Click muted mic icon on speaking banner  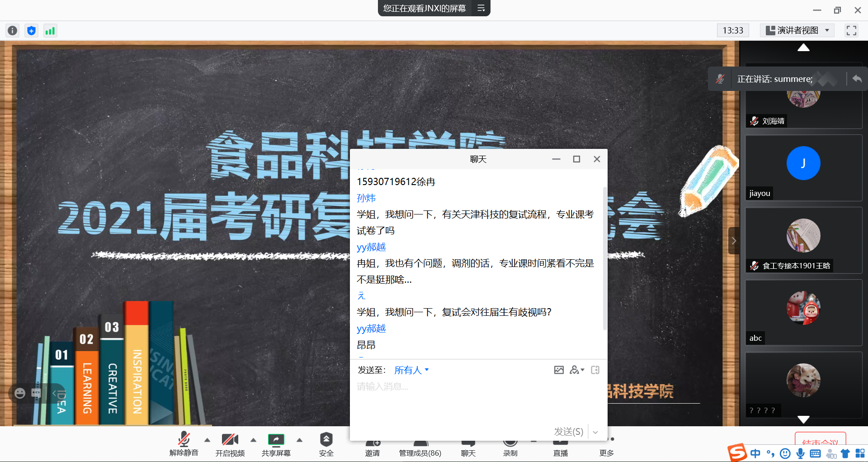coord(720,79)
